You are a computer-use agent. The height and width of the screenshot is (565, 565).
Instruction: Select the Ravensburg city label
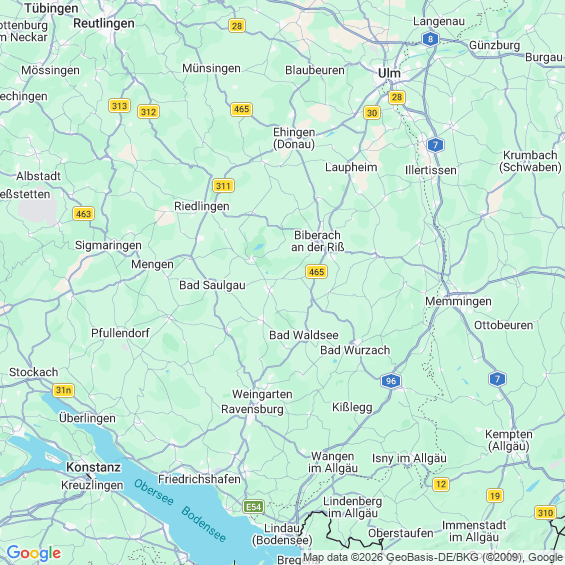pyautogui.click(x=252, y=409)
